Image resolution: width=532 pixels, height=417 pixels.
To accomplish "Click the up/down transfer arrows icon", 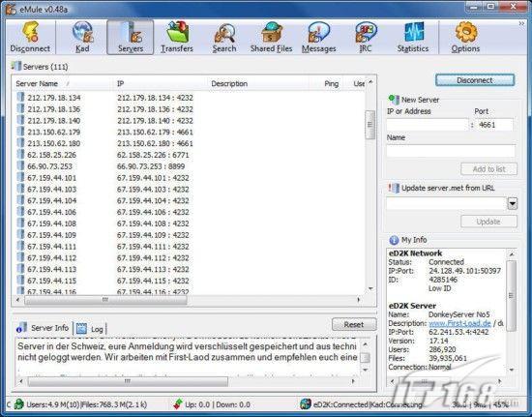I will (x=178, y=404).
